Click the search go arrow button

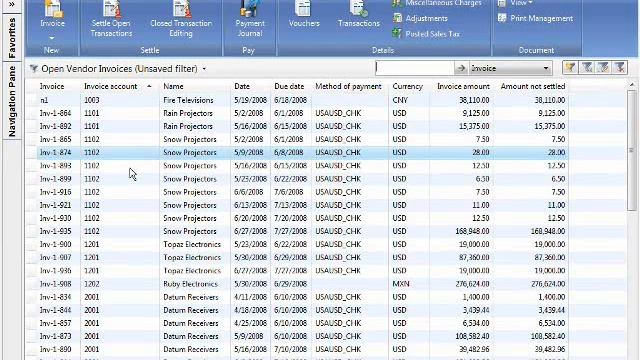pos(461,68)
